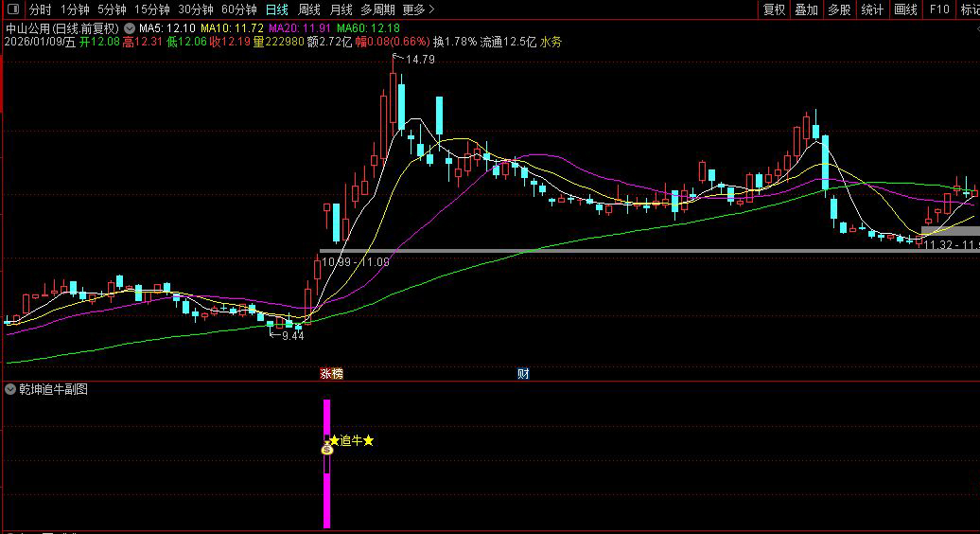Click the 乾坤追牛副图 sub-chart title

click(x=53, y=389)
